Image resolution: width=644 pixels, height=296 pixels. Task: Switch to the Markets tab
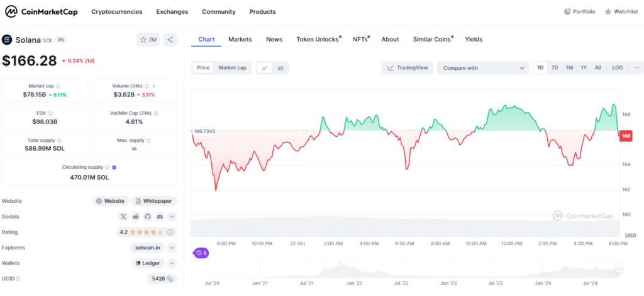pyautogui.click(x=240, y=40)
